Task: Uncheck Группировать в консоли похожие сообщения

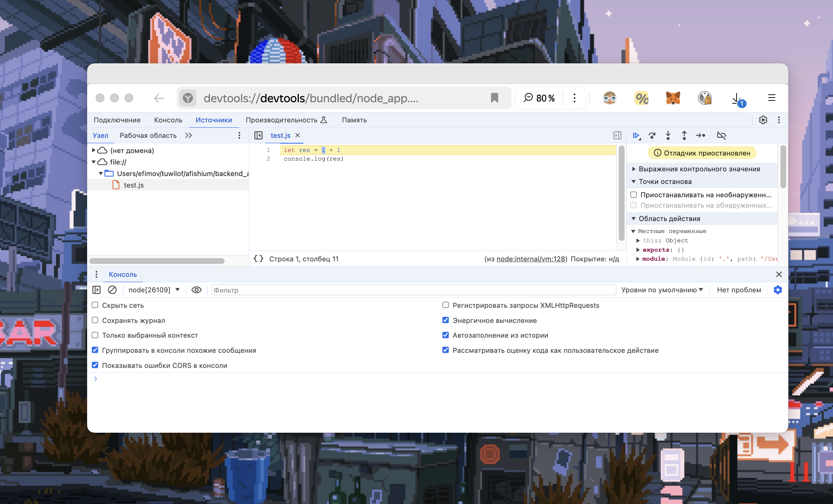Action: [x=95, y=350]
